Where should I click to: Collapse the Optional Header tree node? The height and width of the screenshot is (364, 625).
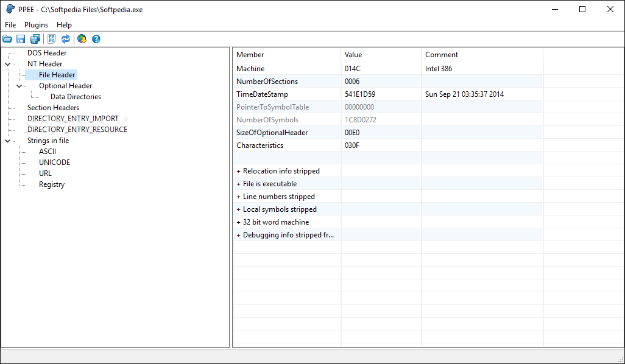pyautogui.click(x=19, y=86)
